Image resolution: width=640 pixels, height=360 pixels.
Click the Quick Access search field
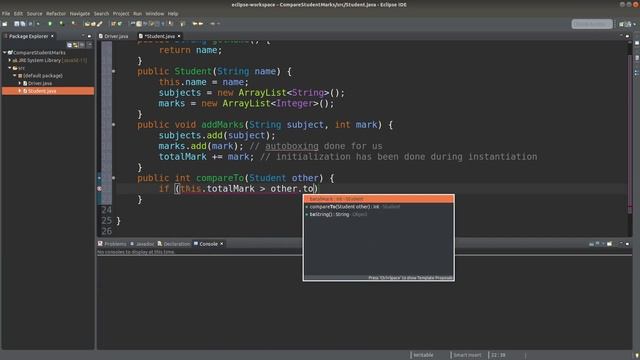pos(592,24)
